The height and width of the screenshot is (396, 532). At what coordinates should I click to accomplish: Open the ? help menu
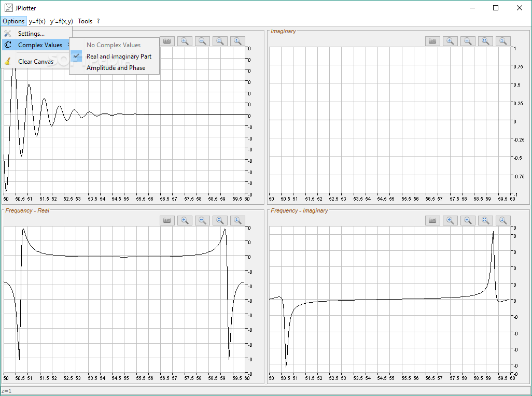point(99,21)
